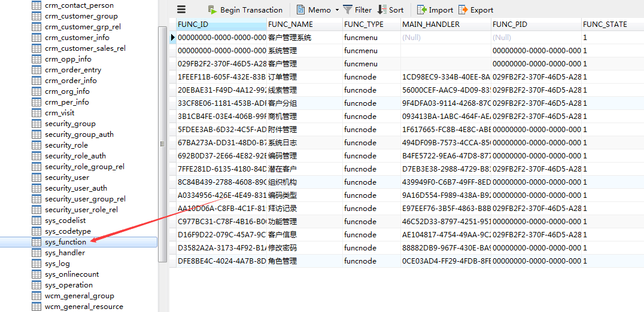Viewport: 644px width, 312px height.
Task: Click the Import icon
Action: [422, 10]
